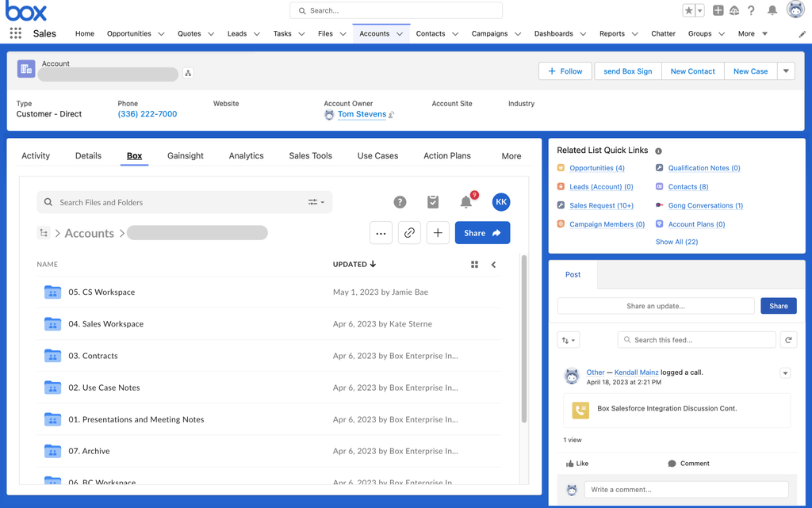Screen dimensions: 812x508
Task: Copy the shared link icon
Action: (x=409, y=233)
